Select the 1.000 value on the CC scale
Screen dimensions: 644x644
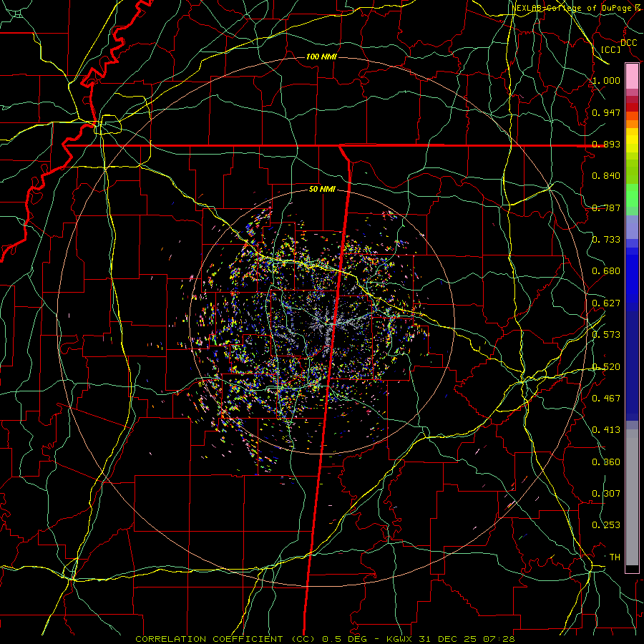click(x=606, y=80)
